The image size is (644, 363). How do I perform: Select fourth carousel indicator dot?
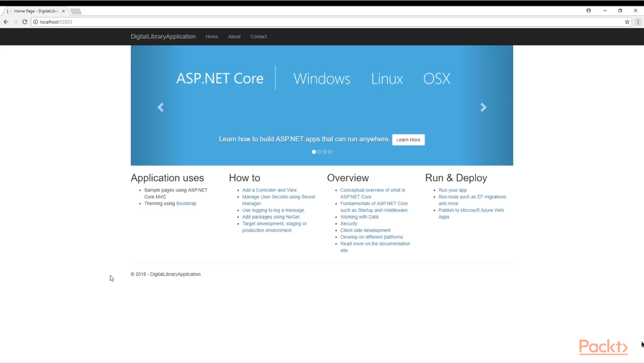click(330, 152)
